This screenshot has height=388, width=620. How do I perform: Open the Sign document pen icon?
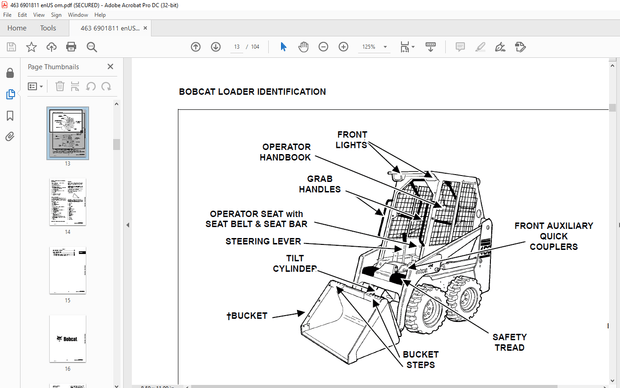click(500, 47)
